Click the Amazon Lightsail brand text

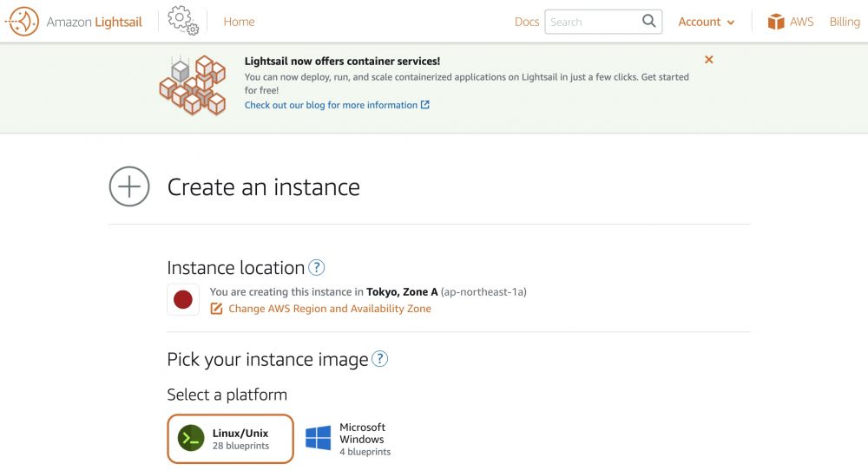(x=94, y=23)
